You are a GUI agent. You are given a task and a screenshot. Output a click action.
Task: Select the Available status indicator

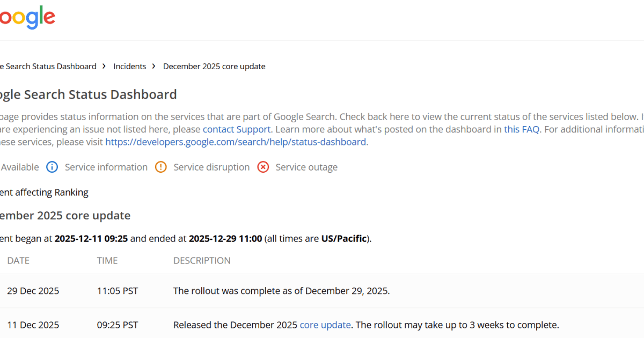[19, 167]
